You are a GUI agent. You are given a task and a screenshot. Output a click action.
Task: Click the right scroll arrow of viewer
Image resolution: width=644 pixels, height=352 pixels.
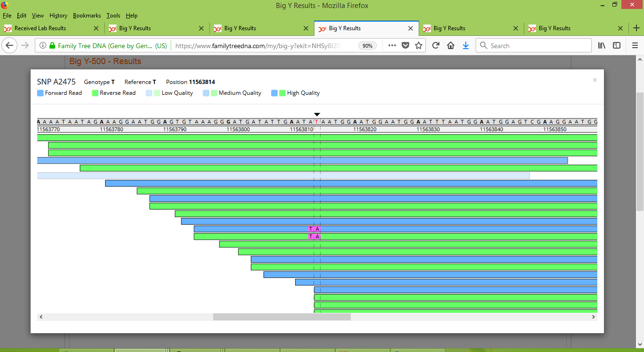[x=594, y=317]
